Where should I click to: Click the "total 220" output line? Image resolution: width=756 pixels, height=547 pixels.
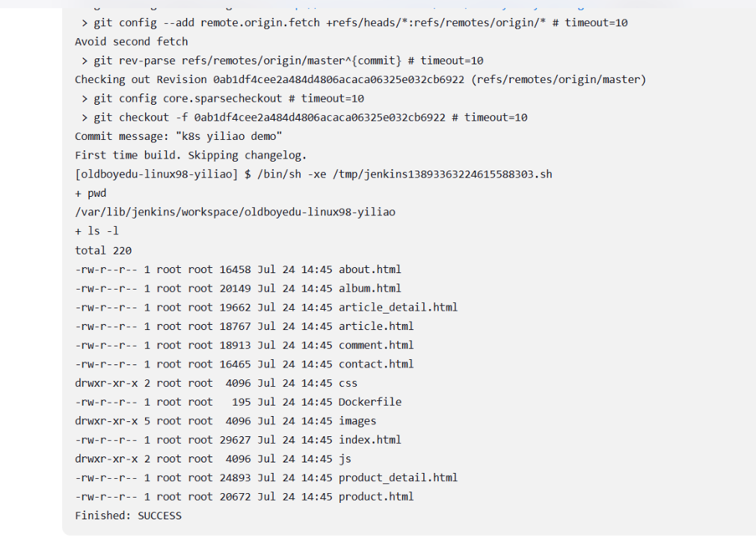[x=103, y=251]
